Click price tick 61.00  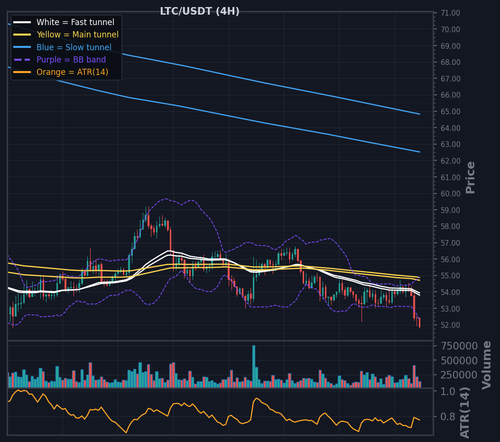450,177
